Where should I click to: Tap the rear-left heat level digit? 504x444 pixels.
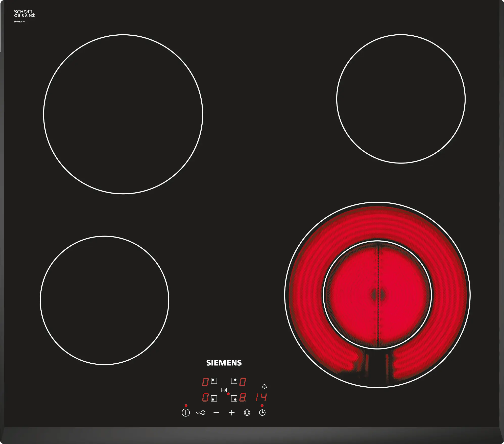205,382
